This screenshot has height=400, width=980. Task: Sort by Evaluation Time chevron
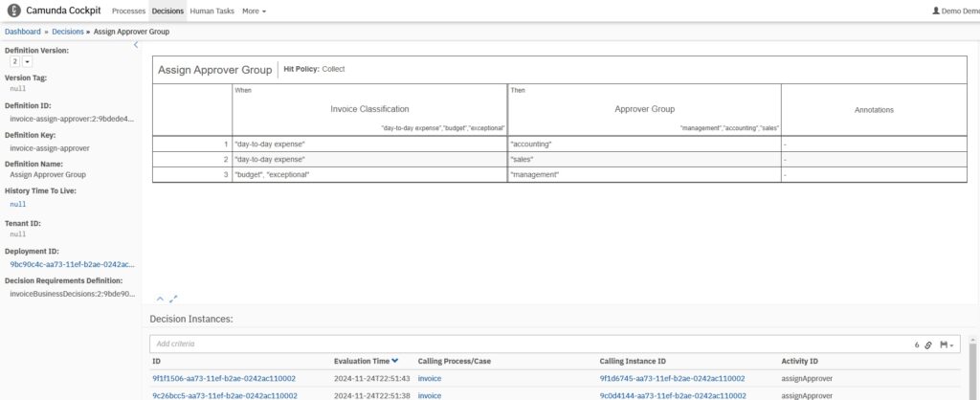coord(395,361)
